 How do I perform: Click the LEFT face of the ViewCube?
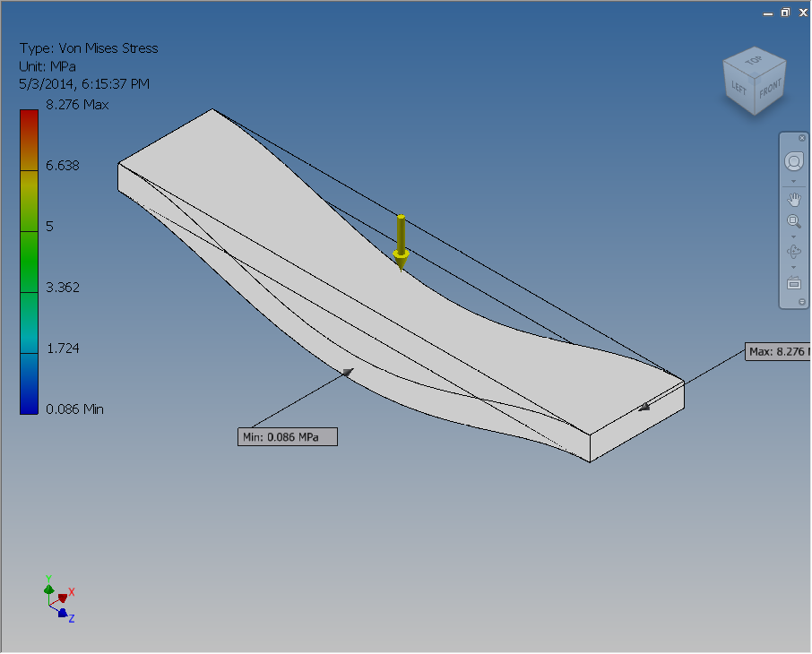coord(739,86)
